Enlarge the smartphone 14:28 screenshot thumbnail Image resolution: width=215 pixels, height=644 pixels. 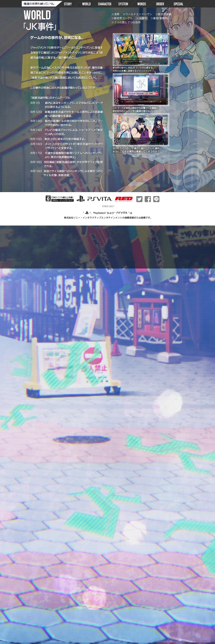pos(141,49)
